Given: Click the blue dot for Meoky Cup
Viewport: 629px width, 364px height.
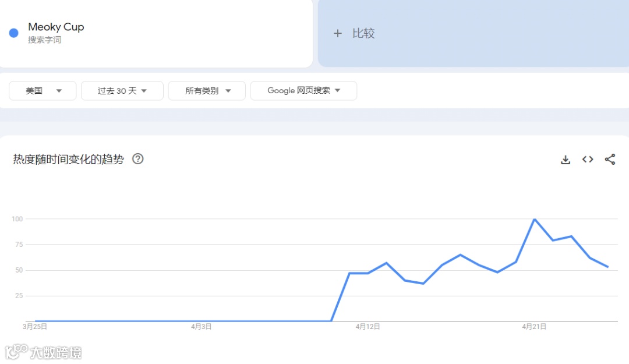Looking at the screenshot, I should [x=13, y=33].
